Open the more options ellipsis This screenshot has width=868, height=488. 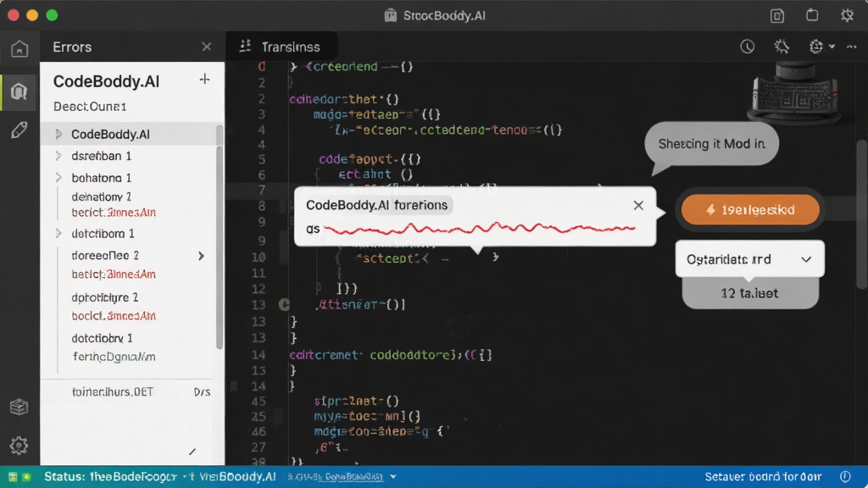851,47
